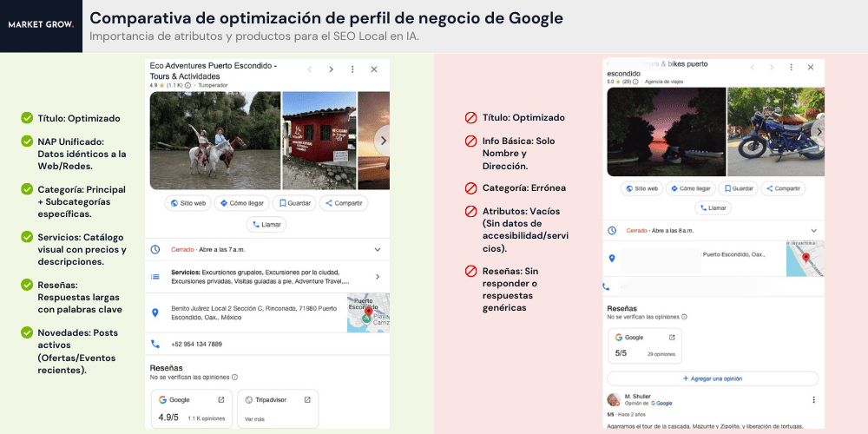Click the Turoperador category text

213,86
